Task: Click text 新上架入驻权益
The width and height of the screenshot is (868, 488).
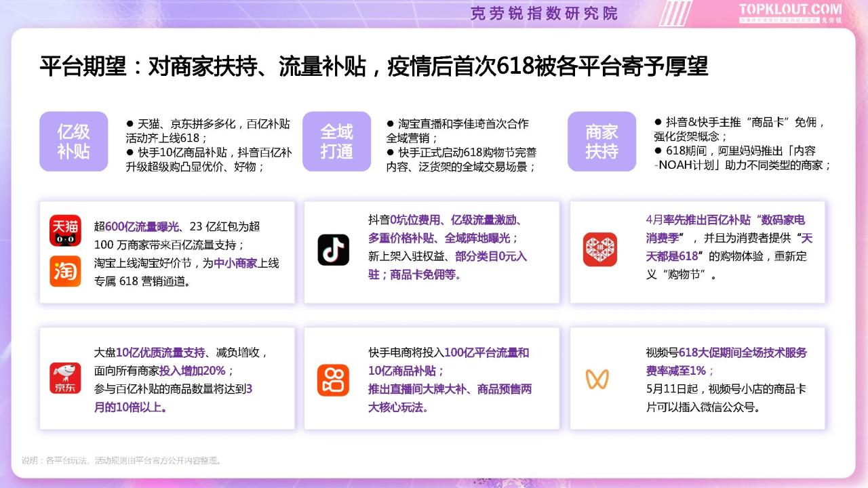Action: tap(407, 256)
